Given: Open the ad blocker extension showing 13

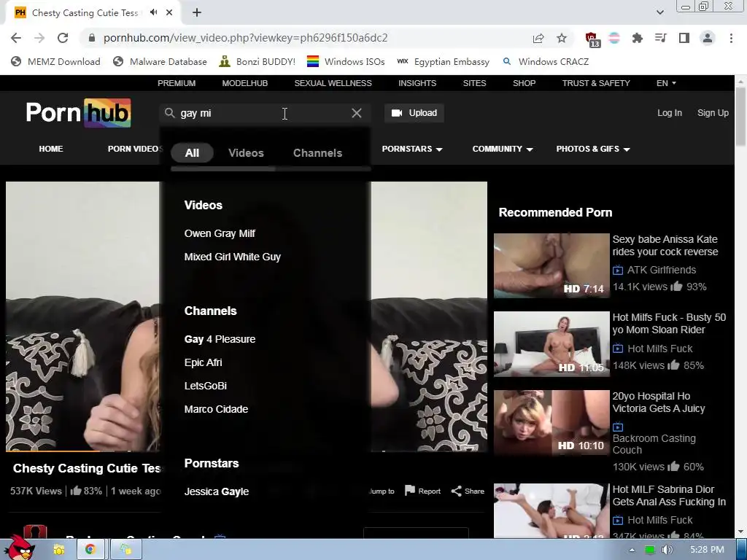Looking at the screenshot, I should pyautogui.click(x=592, y=39).
